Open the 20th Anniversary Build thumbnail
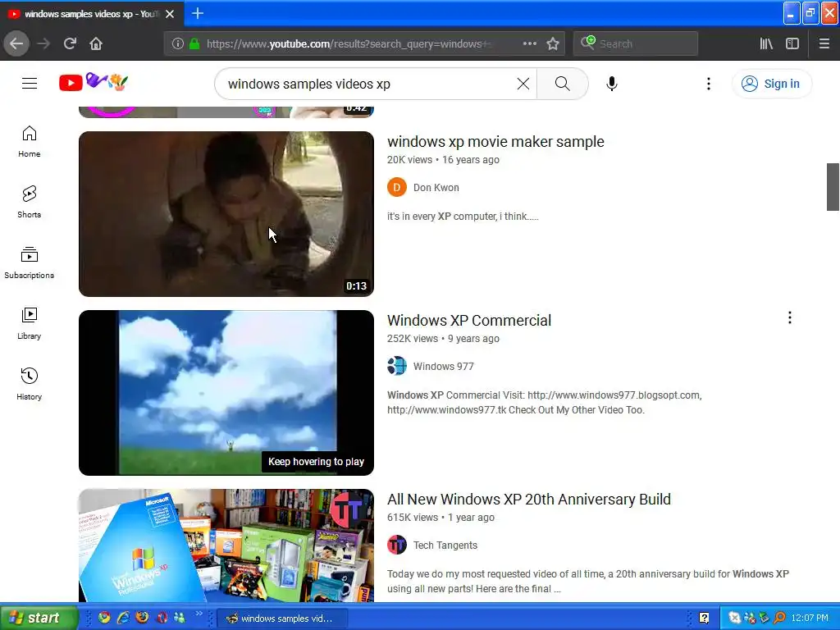840x630 pixels. (226, 546)
